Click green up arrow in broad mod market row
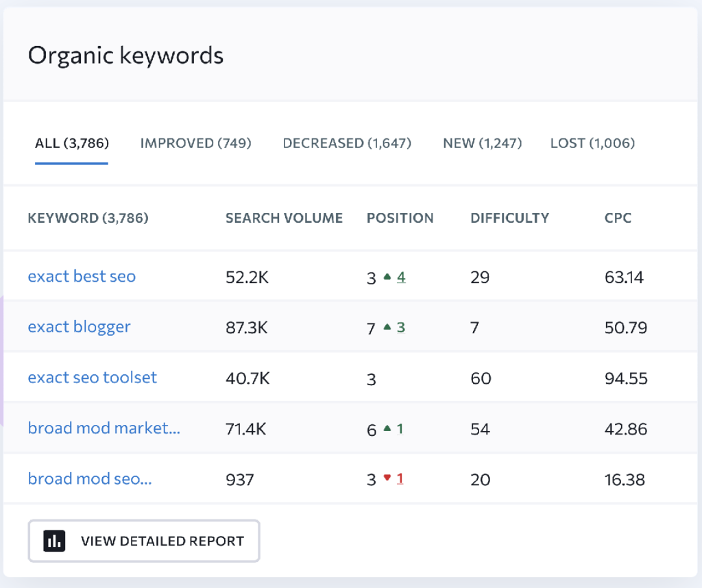 (387, 429)
